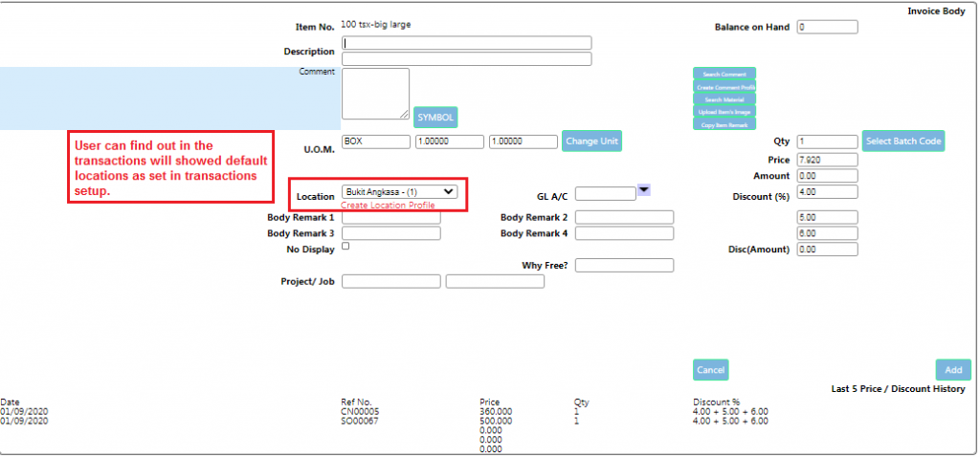Open the Create Location Profile link
This screenshot has width=980, height=457.
388,206
